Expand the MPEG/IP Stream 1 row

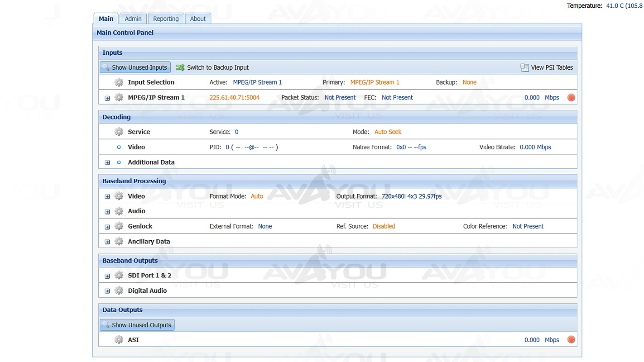click(107, 98)
